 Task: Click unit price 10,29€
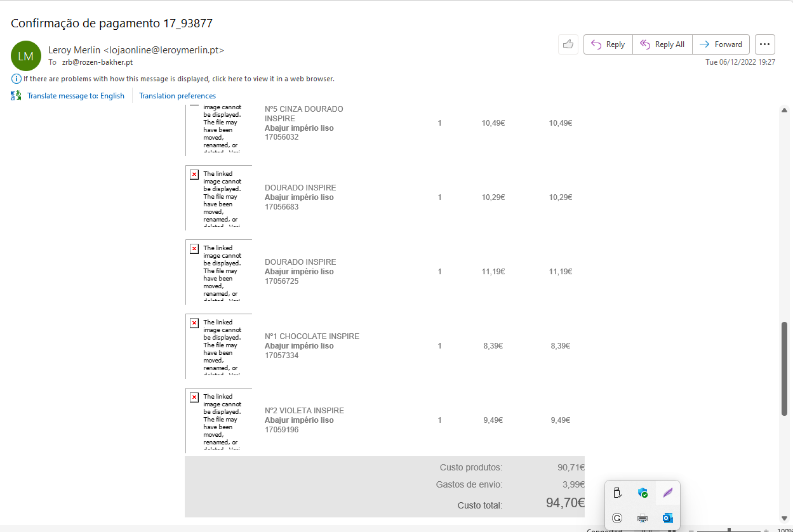tap(493, 197)
